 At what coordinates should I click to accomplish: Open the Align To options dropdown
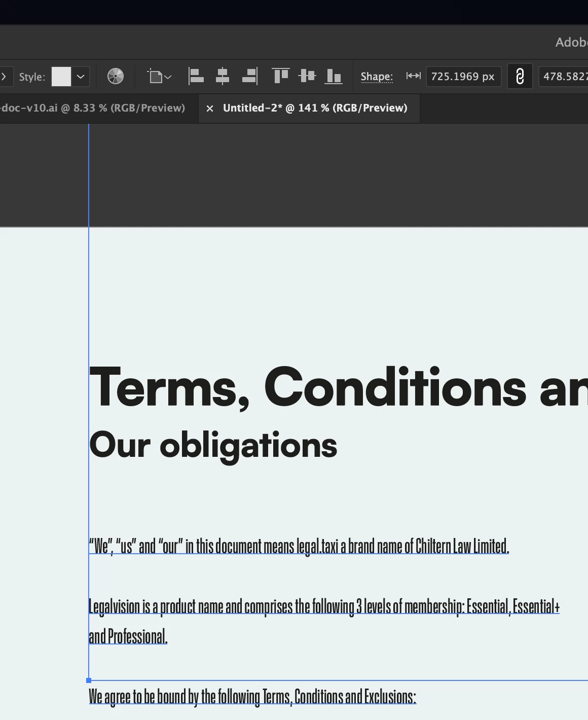coord(159,77)
